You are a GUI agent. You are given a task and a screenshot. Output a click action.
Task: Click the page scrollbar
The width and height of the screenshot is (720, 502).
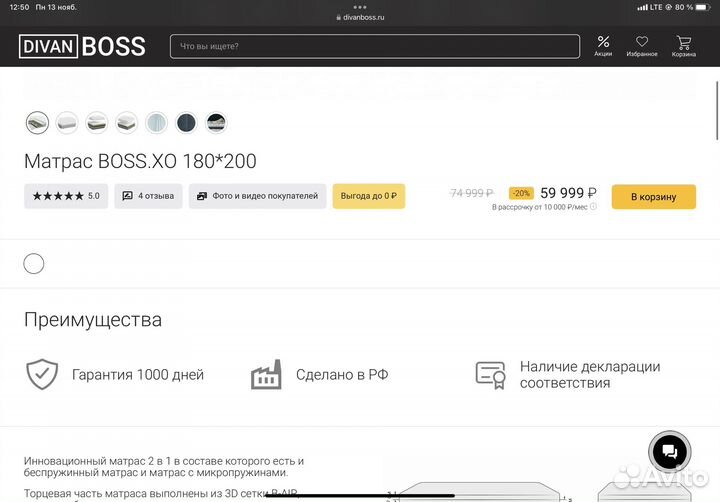[x=717, y=110]
